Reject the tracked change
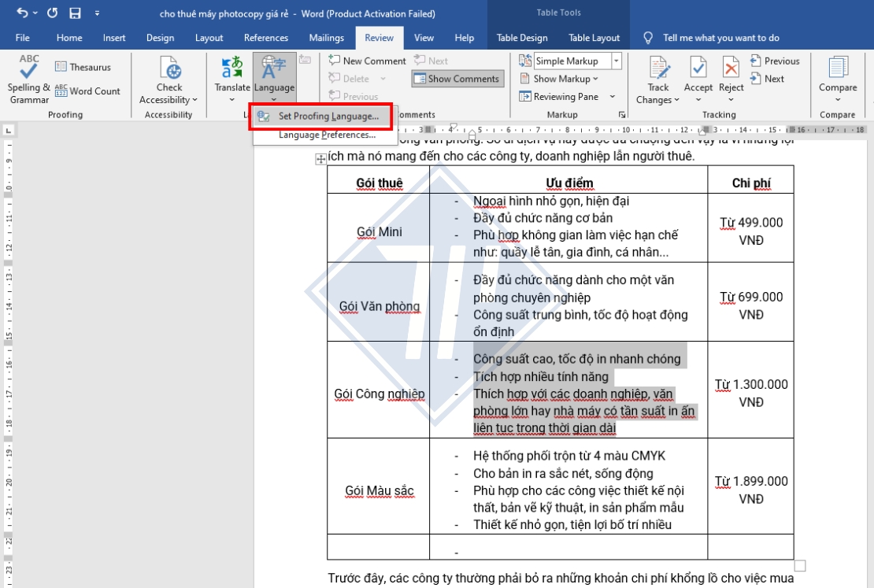Screen dimensions: 874x588 point(731,73)
